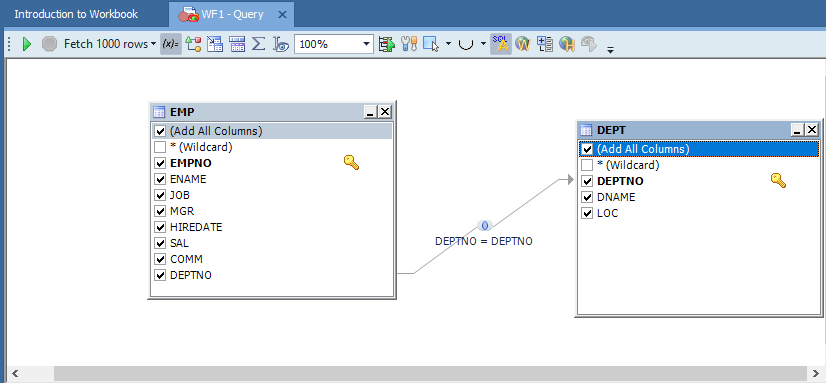
Task: Click the union join curve icon
Action: click(x=466, y=44)
